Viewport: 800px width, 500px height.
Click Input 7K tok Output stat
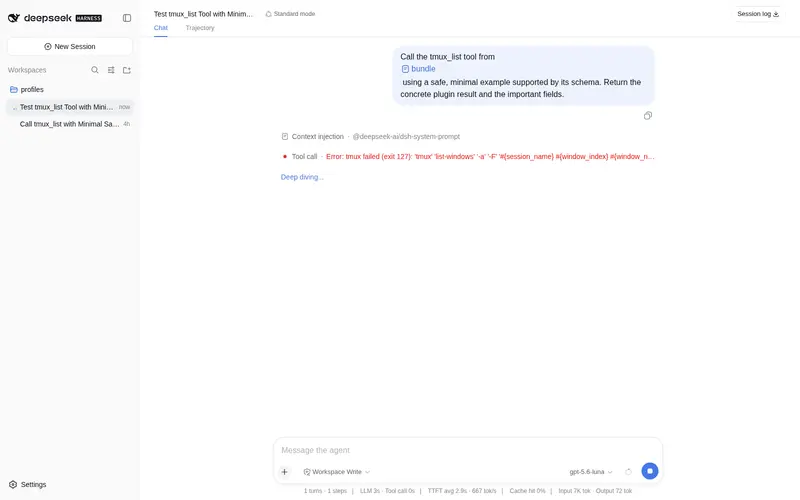point(595,491)
